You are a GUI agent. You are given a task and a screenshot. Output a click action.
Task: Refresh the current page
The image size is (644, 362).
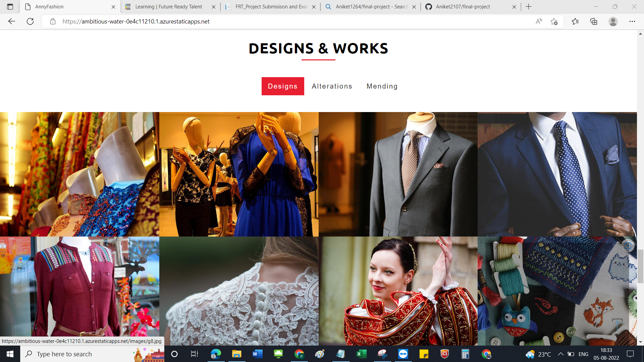click(30, 21)
